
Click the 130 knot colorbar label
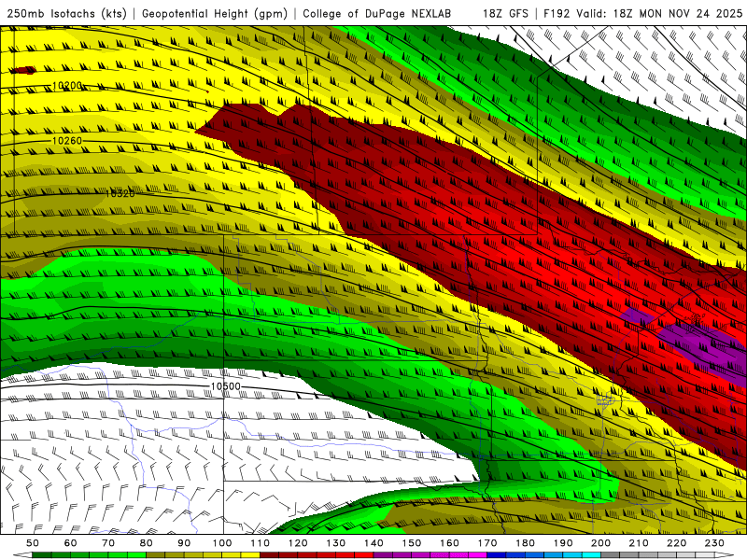pos(335,543)
